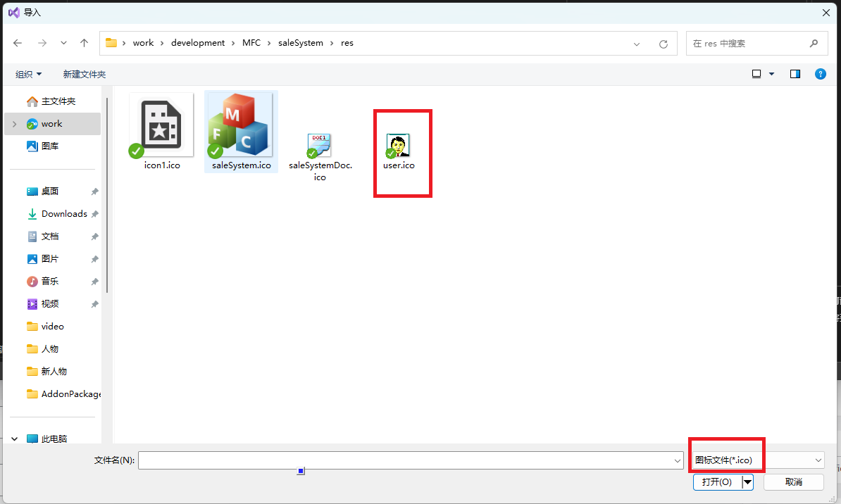Open the view layout options dropdown

[763, 74]
